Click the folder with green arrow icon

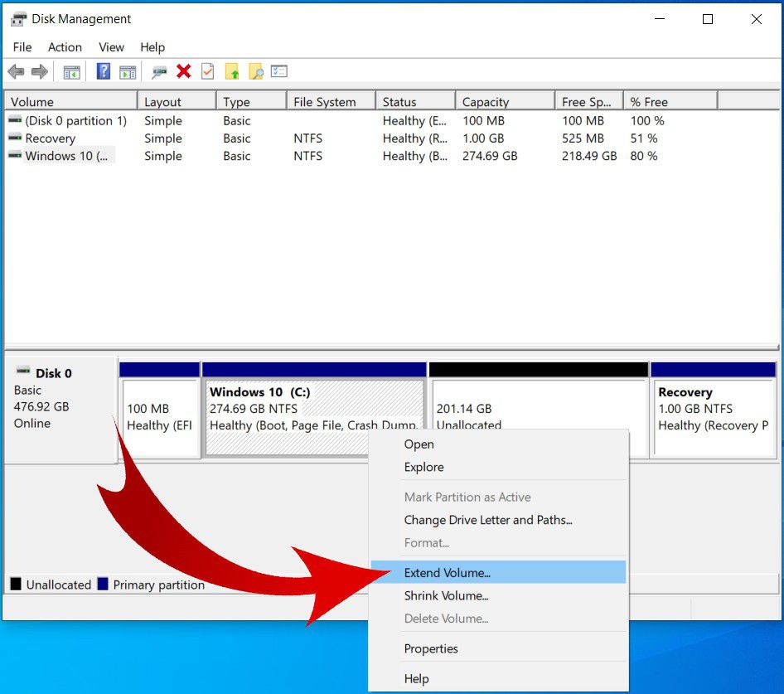[233, 72]
